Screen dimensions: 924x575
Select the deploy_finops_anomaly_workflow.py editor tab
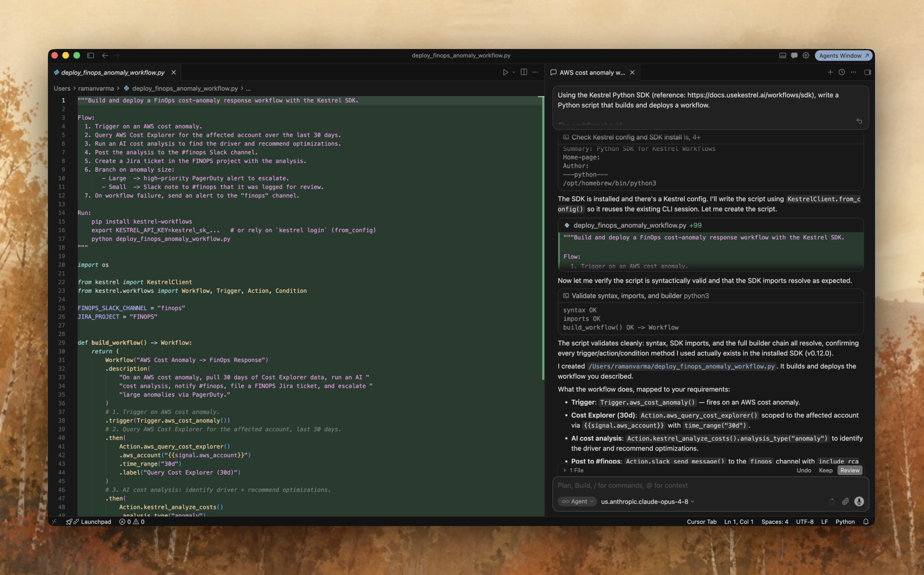[113, 72]
